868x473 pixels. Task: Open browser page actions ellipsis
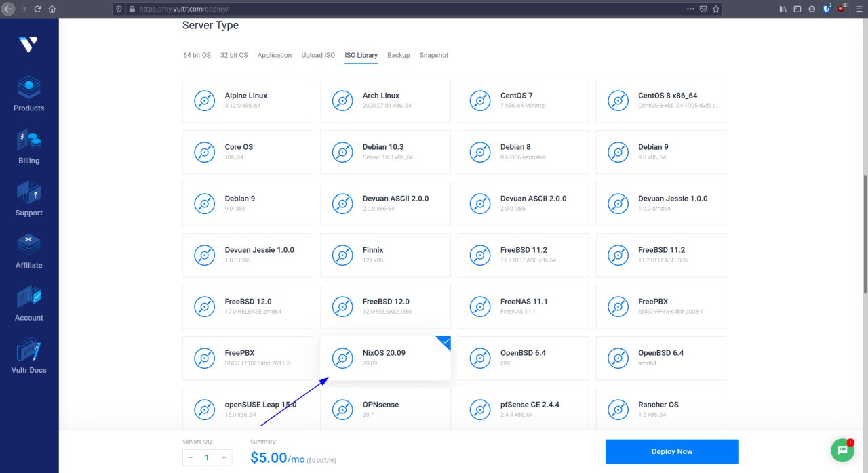tap(690, 9)
